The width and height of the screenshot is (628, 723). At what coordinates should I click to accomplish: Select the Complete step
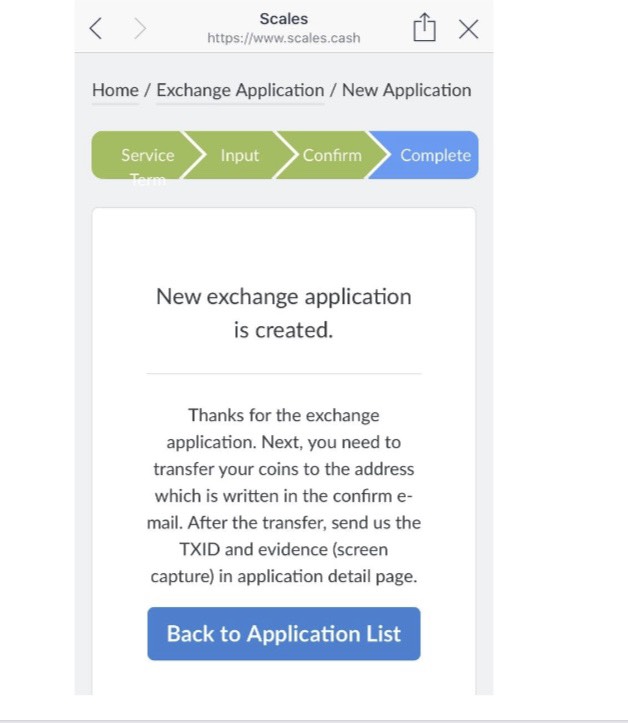point(429,155)
